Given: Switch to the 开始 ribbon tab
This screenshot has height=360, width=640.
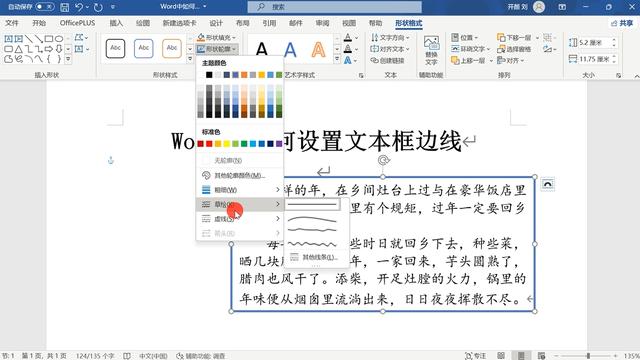Looking at the screenshot, I should click(x=39, y=23).
